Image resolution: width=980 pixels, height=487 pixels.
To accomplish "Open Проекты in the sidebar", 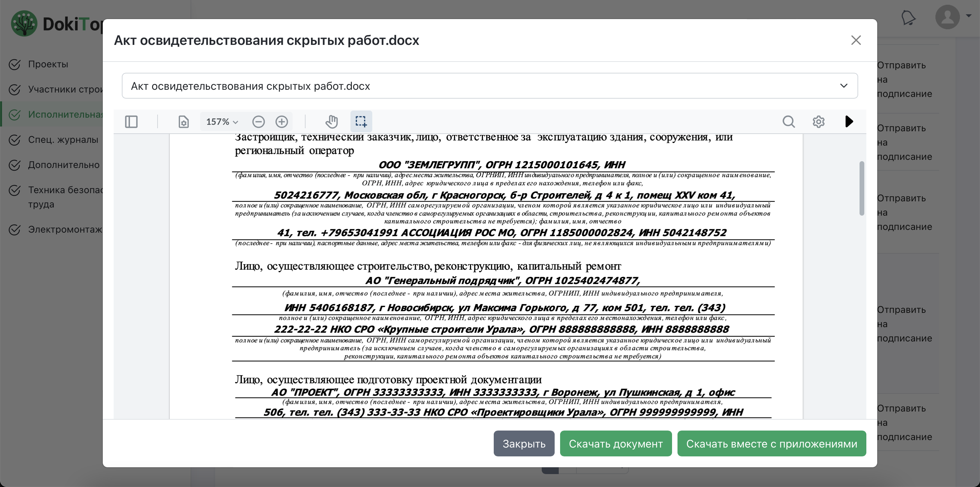I will coord(48,64).
